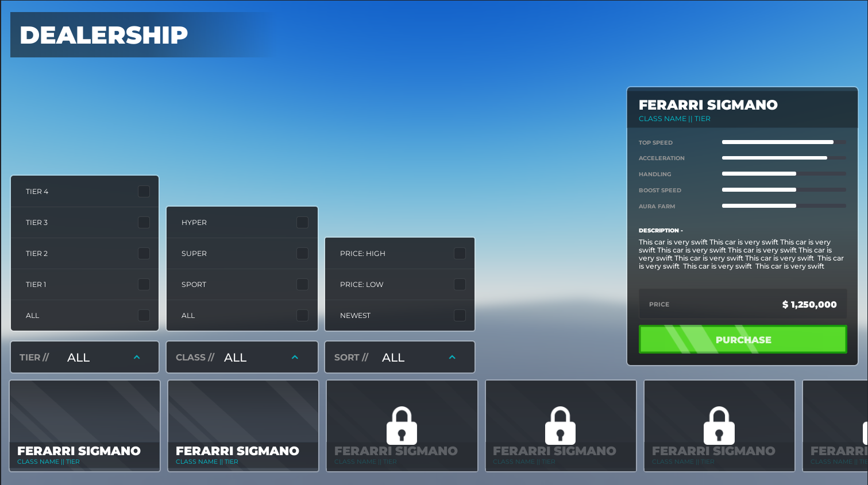This screenshot has height=485, width=868.
Task: Check the HYPER class checkbox
Action: click(x=302, y=222)
